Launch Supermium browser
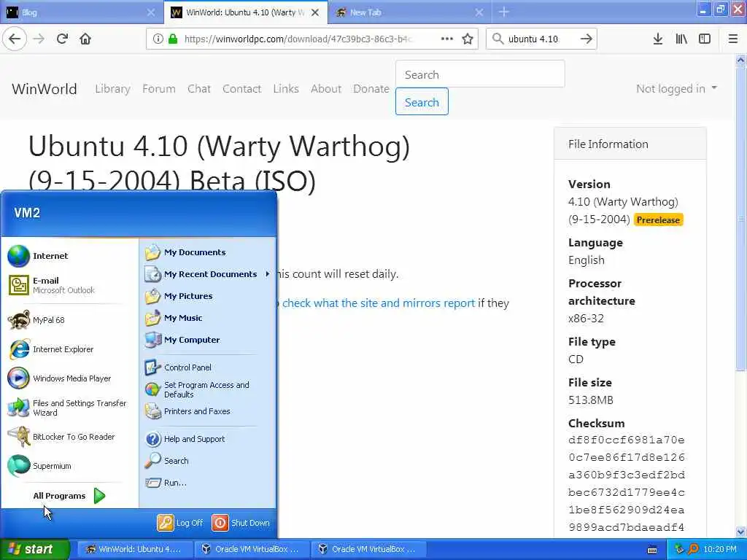747x560 pixels. click(69, 466)
